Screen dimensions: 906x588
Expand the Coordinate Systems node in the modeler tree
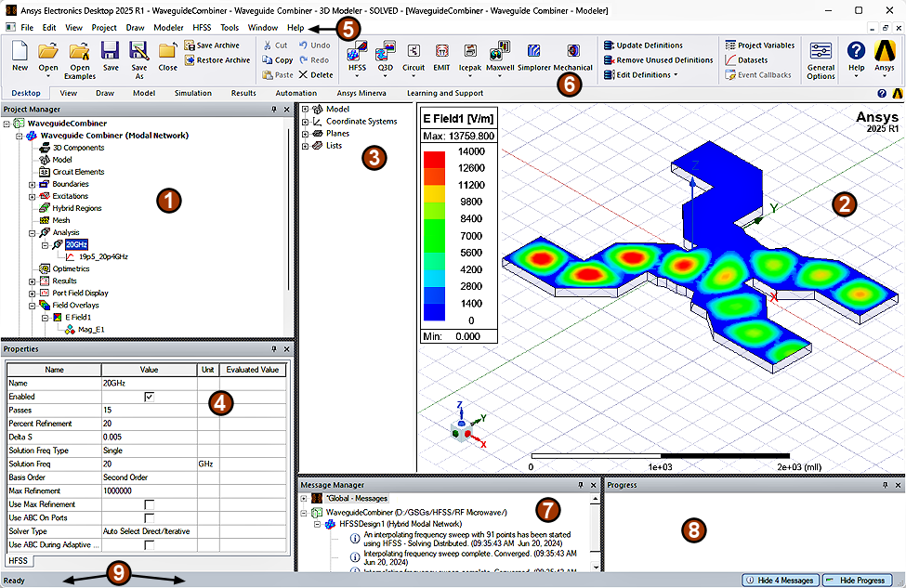click(305, 122)
